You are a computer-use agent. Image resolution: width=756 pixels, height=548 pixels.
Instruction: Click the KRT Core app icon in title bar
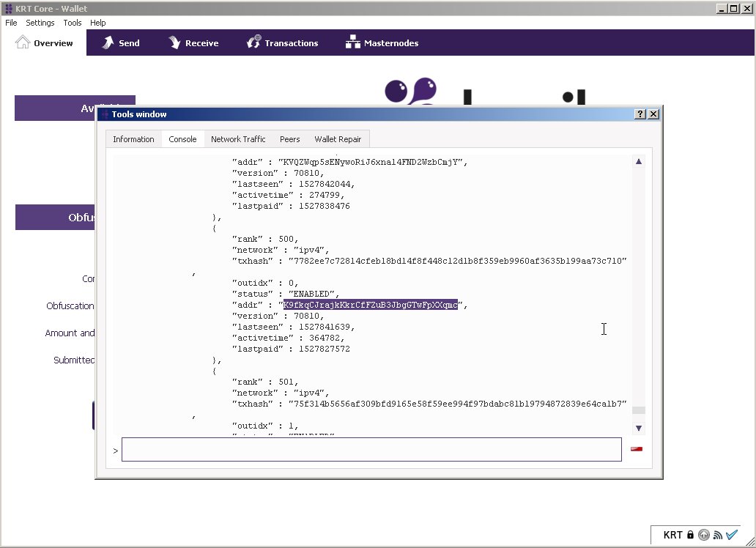pos(8,8)
